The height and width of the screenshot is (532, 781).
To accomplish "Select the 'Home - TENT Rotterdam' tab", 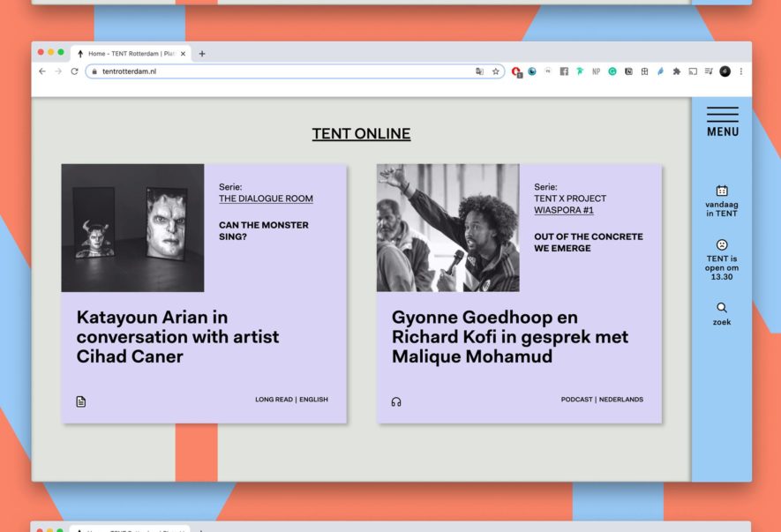I will click(x=131, y=53).
